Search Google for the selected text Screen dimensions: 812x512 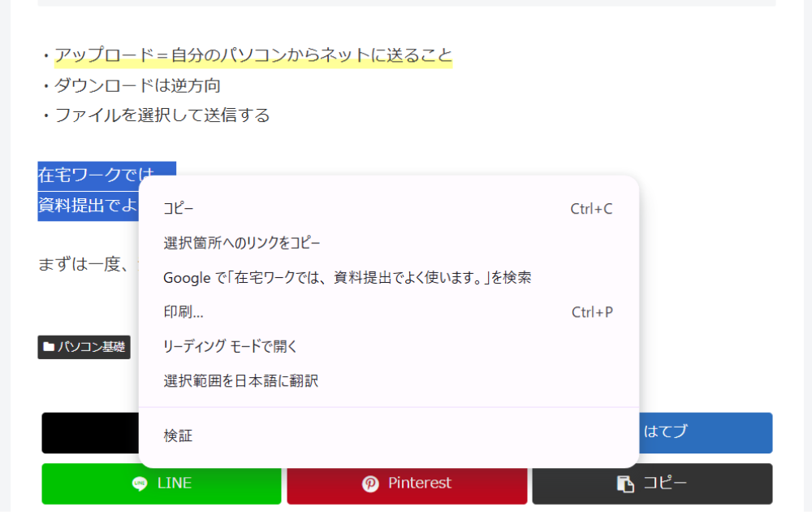347,278
